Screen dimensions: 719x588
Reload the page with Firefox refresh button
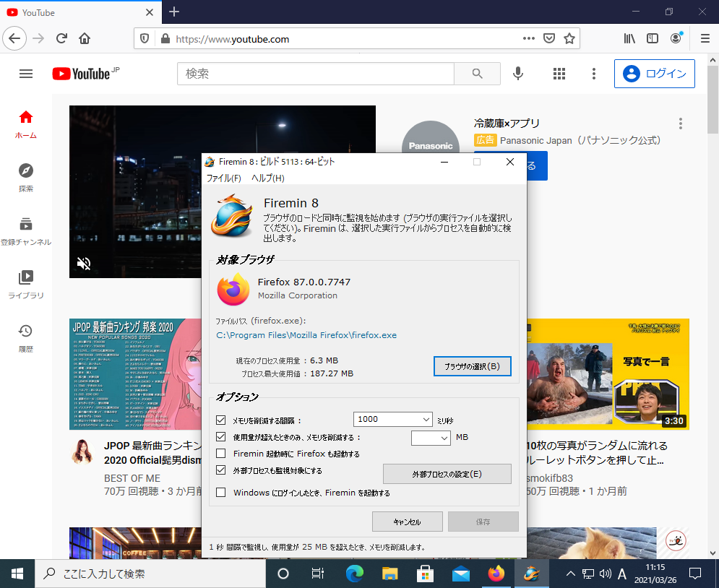62,38
